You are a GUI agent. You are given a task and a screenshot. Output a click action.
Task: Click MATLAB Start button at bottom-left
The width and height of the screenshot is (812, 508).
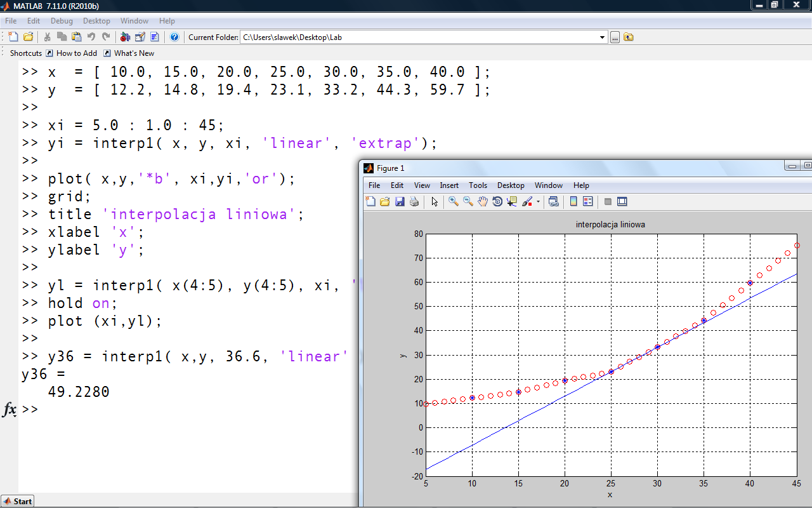(x=18, y=501)
